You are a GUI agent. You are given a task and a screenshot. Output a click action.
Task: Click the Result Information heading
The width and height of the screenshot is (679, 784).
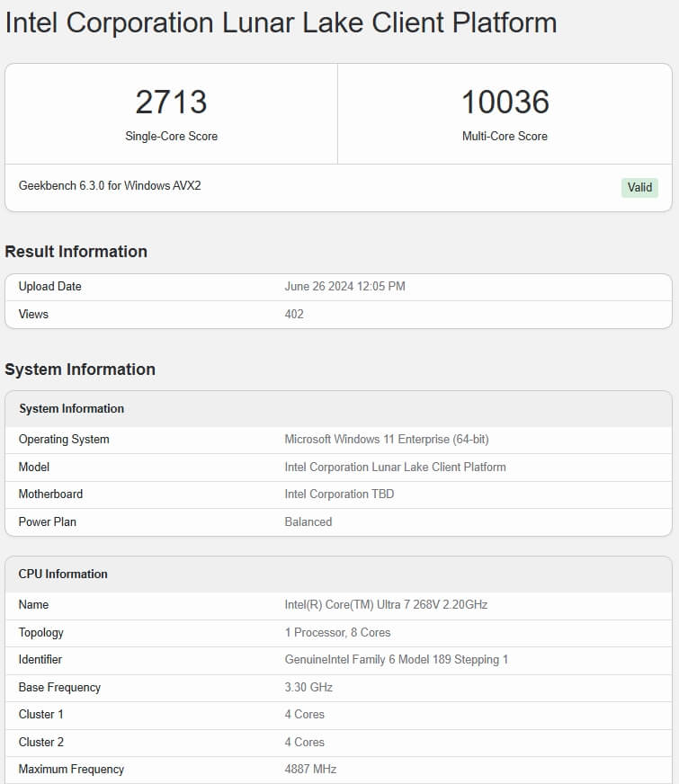click(76, 252)
